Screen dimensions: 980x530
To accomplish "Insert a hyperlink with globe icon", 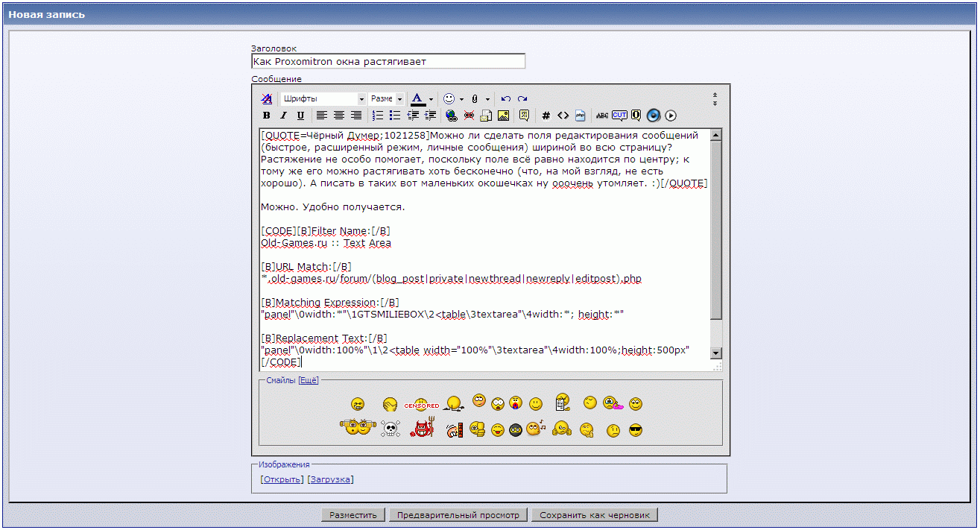I will 451,116.
